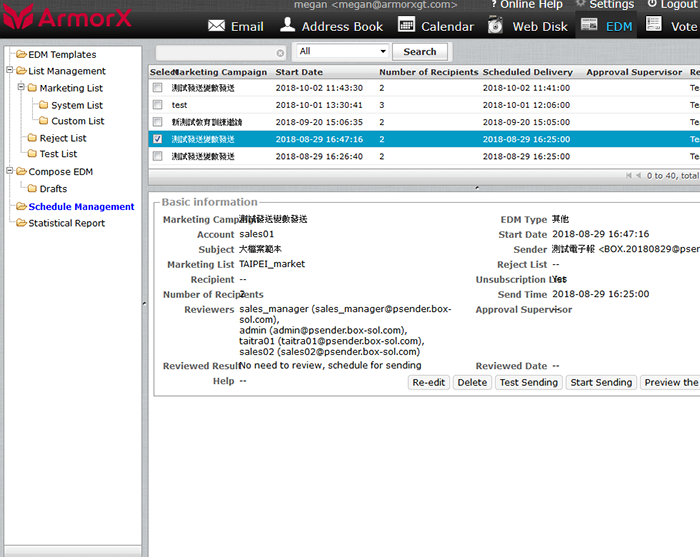
Task: Click into the campaign search text field
Action: pyautogui.click(x=215, y=52)
